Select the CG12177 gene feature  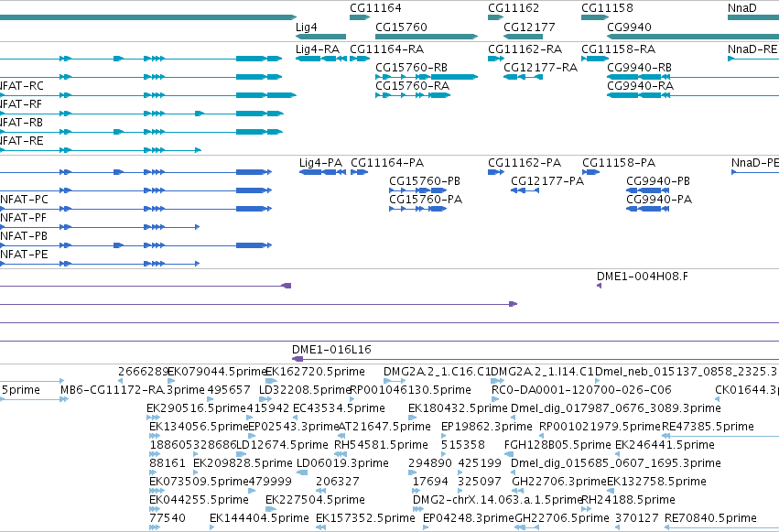tap(523, 37)
